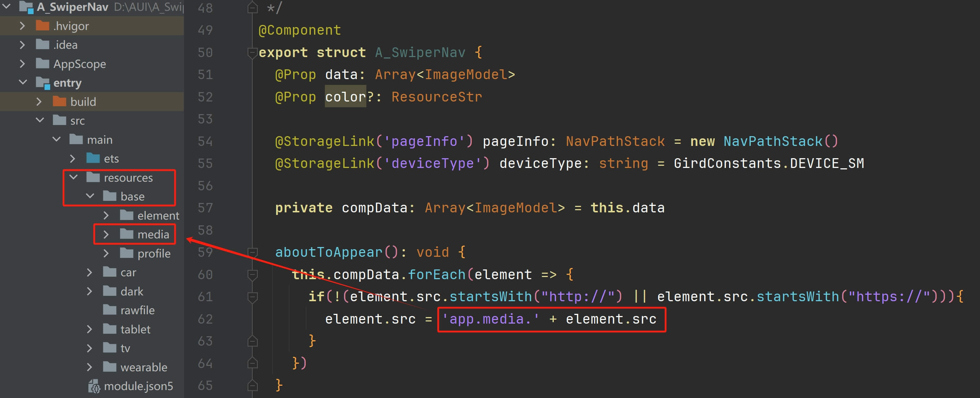980x398 pixels.
Task: Select the profile folder in tree
Action: [x=154, y=254]
